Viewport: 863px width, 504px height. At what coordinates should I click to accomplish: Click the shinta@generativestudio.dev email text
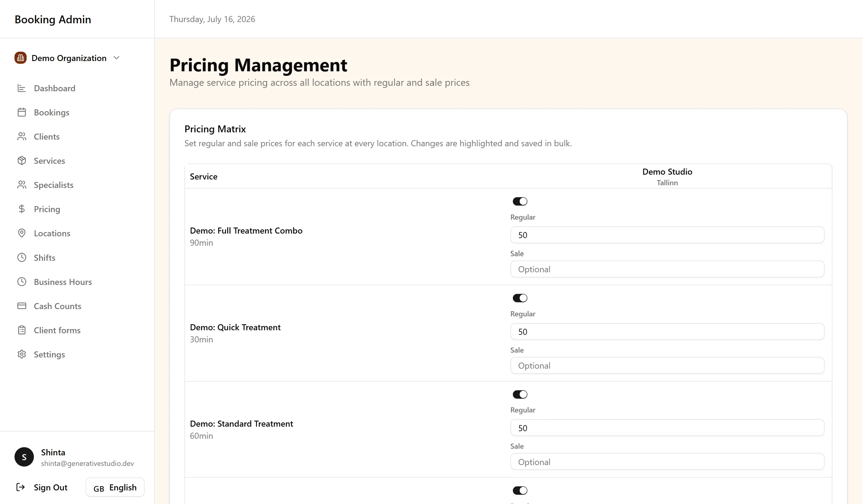87,463
